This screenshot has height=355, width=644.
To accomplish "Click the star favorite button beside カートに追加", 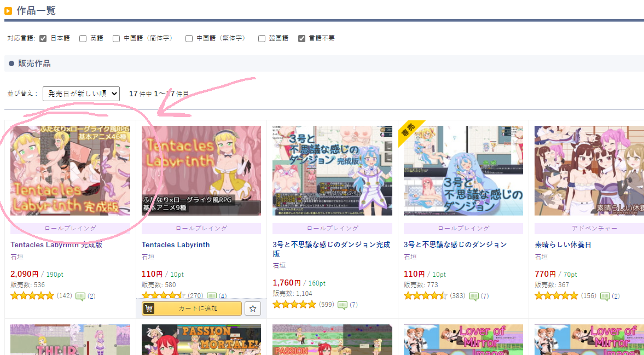I will pos(253,308).
